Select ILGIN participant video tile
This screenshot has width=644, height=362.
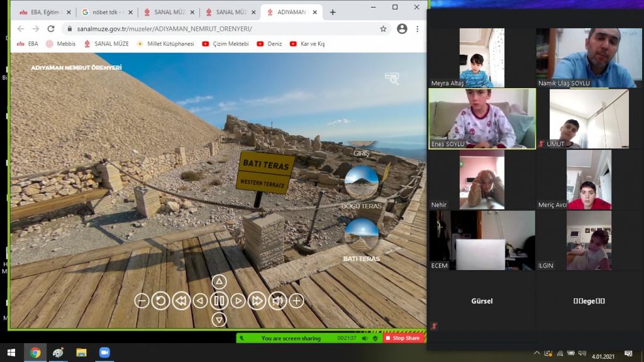click(x=589, y=240)
